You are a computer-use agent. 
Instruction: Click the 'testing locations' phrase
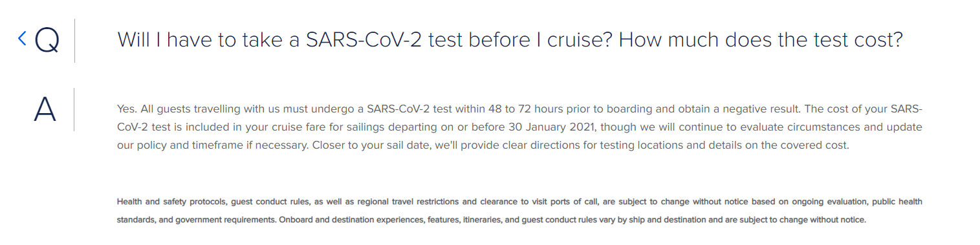coord(642,145)
